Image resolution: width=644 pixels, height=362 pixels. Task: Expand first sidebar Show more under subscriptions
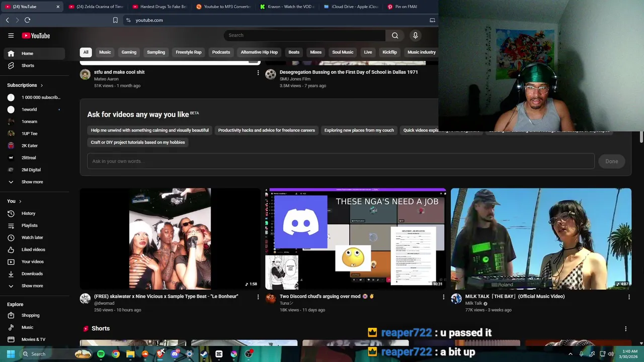click(34, 182)
